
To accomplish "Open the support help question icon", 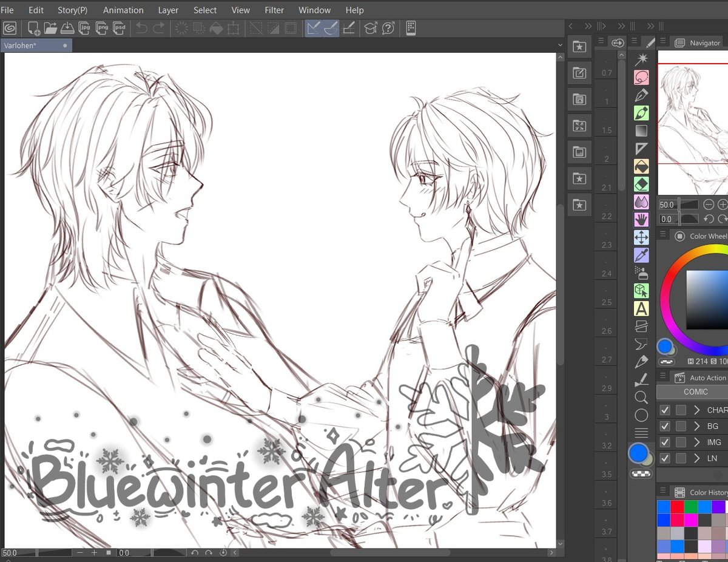I will tap(388, 28).
